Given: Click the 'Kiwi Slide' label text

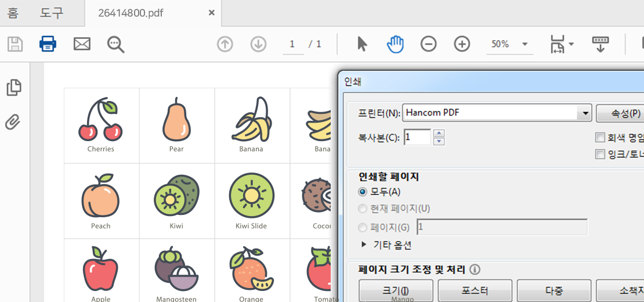Looking at the screenshot, I should click(x=251, y=226).
